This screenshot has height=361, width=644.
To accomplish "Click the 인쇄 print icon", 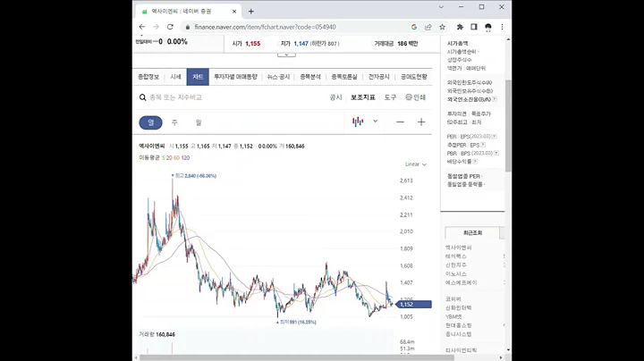I will 409,97.
